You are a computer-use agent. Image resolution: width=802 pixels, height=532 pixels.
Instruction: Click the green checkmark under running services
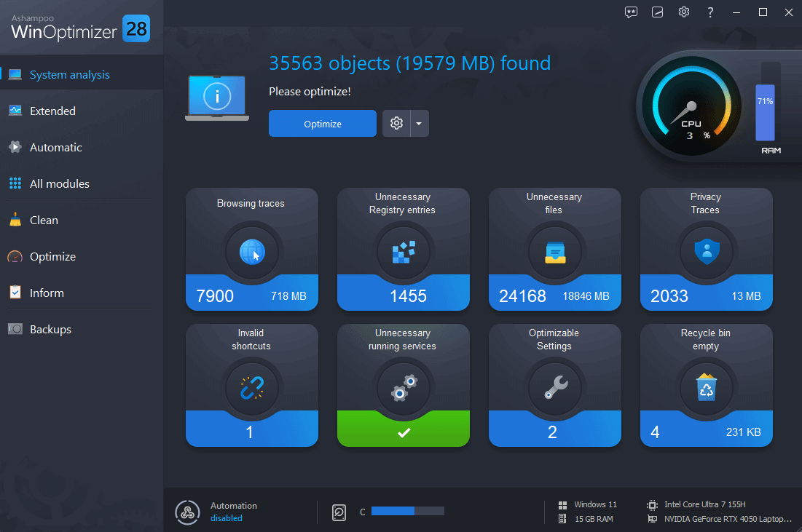point(403,432)
